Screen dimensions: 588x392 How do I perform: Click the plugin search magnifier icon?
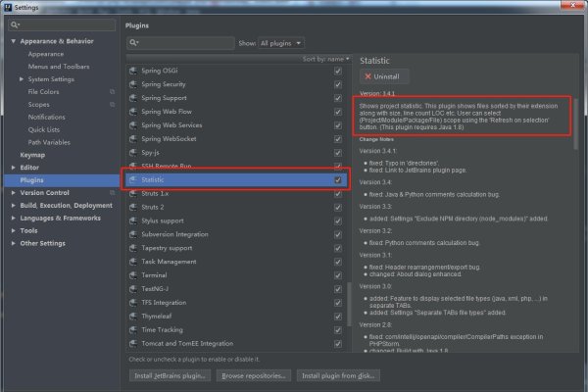click(135, 43)
